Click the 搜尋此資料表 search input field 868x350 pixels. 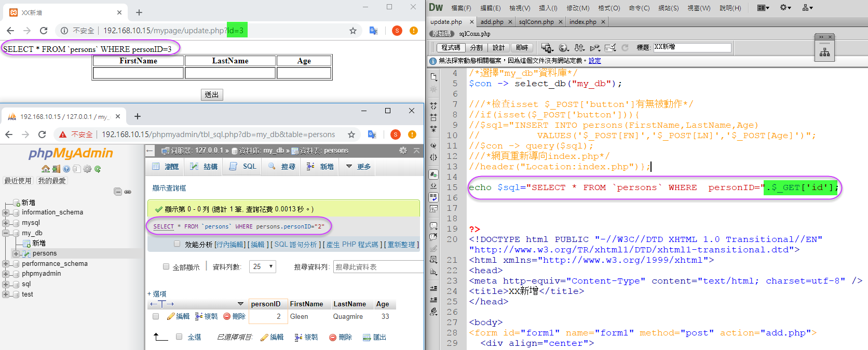click(377, 267)
